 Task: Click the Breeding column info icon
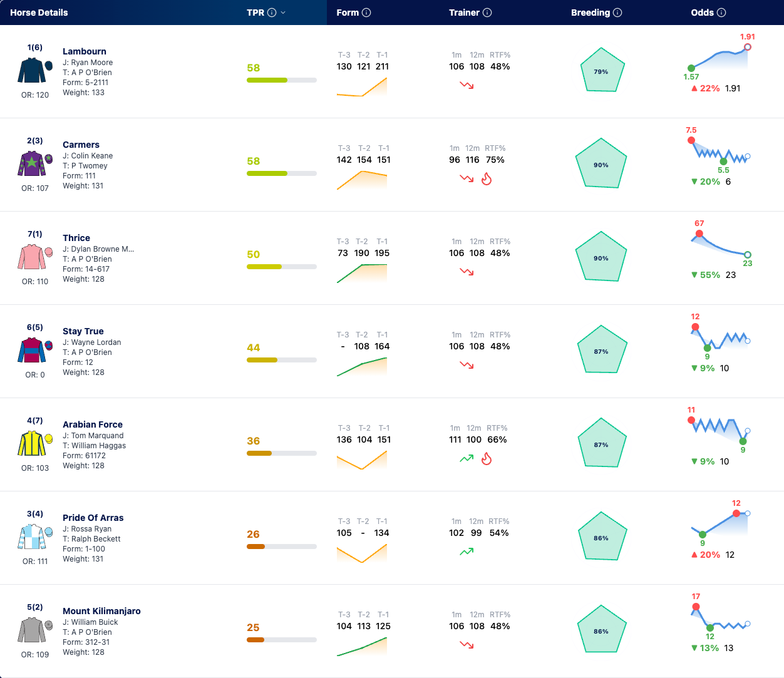click(617, 13)
